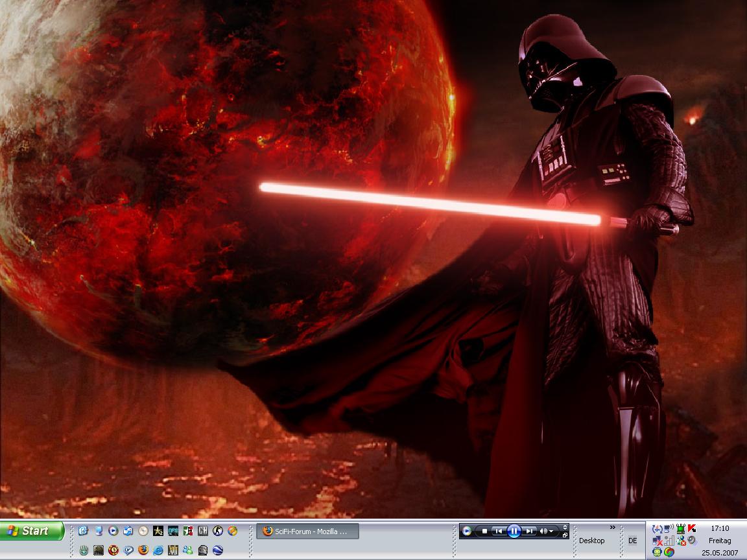Screen dimensions: 747x560
Task: Launch Google Earth from Quick Launch
Action: (x=218, y=550)
